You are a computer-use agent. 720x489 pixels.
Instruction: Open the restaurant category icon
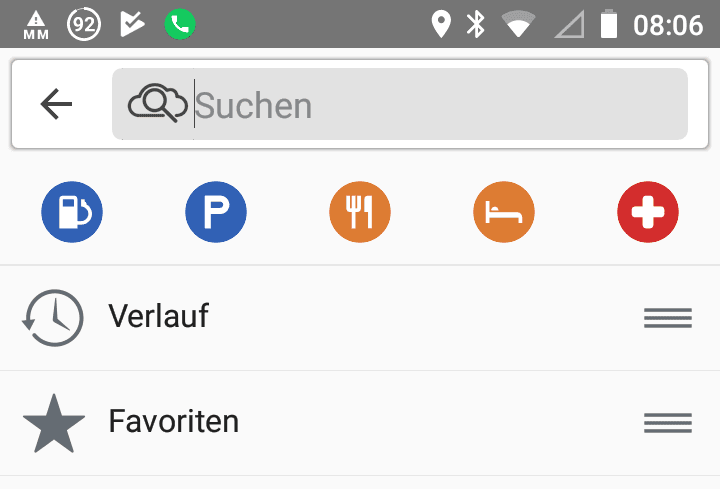360,212
